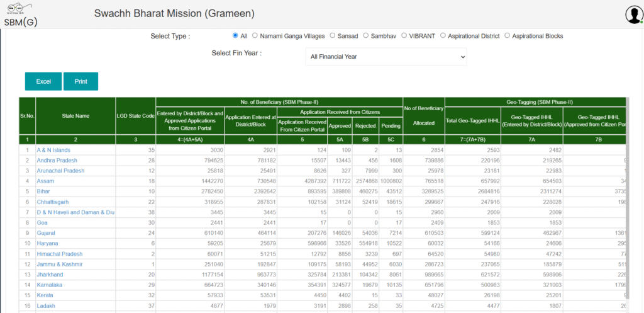Select the VIBRANT radio option
The width and height of the screenshot is (644, 313).
404,35
